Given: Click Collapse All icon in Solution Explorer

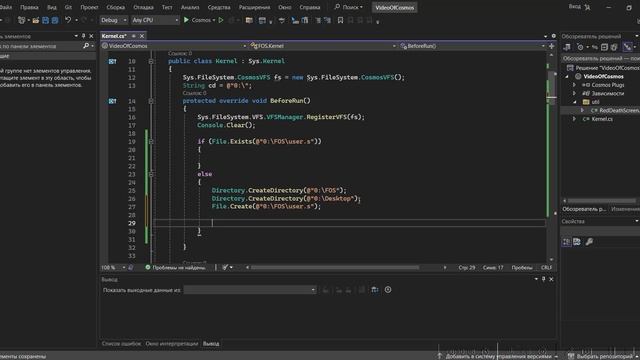Looking at the screenshot, I should [x=604, y=47].
